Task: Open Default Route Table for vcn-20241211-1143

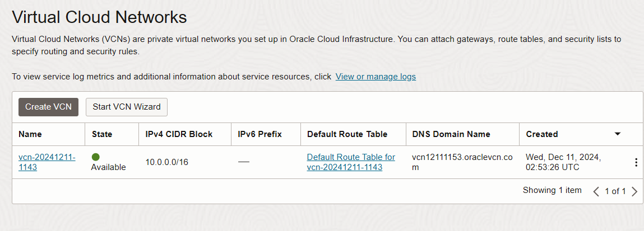Action: pyautogui.click(x=351, y=162)
